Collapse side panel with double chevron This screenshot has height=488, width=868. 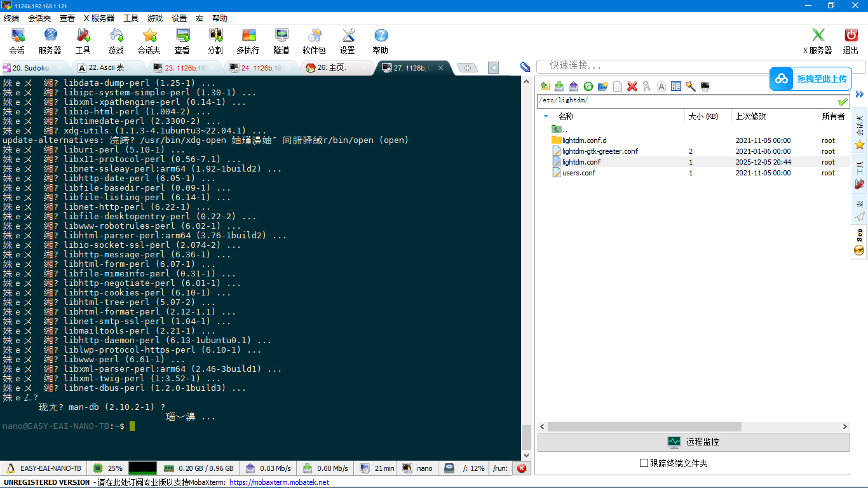click(859, 94)
